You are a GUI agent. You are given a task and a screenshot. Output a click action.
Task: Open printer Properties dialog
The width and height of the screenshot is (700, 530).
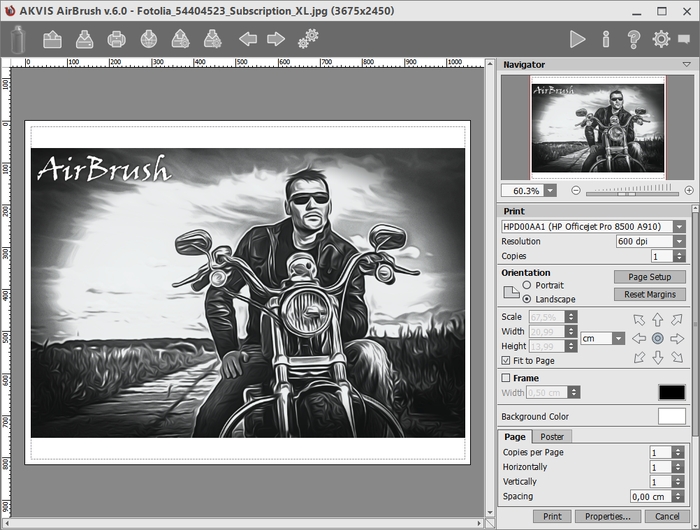[x=608, y=516]
